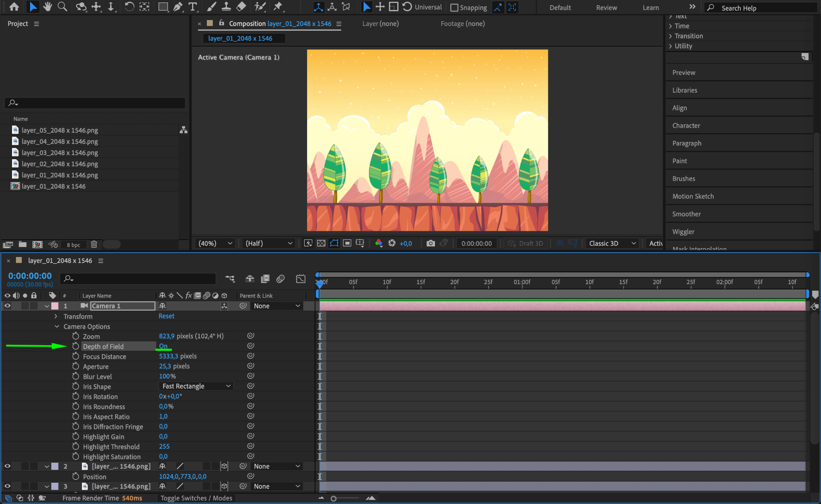Screen dimensions: 821x504
Task: Toggle the Depth of Field stopwatch
Action: 76,346
